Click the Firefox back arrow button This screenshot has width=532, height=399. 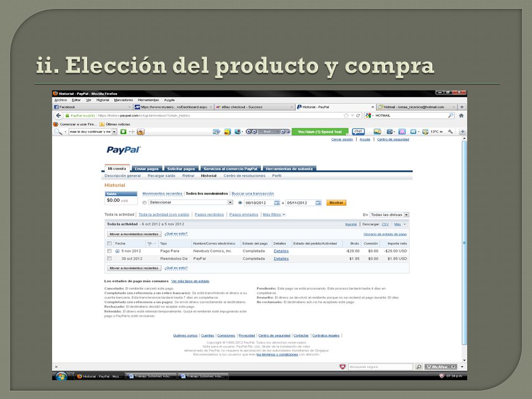(58, 115)
